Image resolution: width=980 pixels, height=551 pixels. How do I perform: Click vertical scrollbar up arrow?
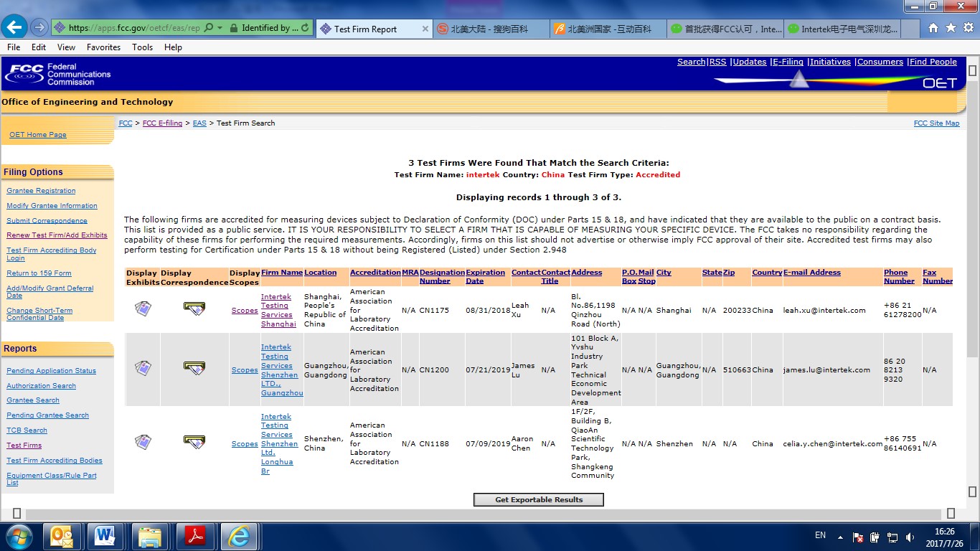pyautogui.click(x=973, y=71)
